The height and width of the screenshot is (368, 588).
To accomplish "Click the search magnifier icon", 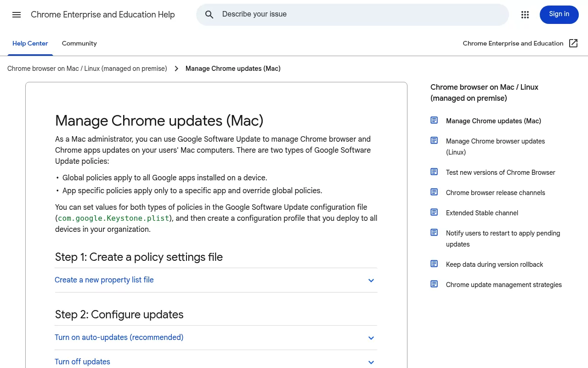I will click(x=209, y=15).
